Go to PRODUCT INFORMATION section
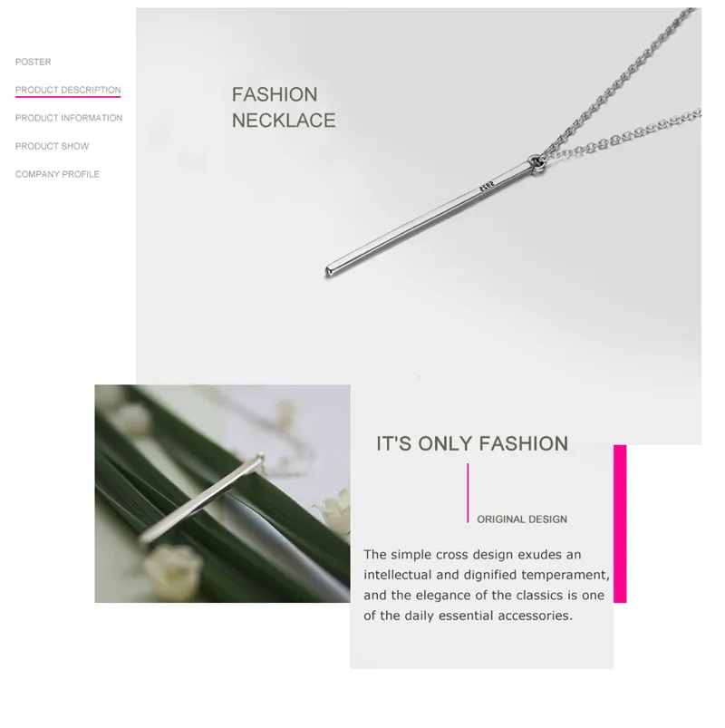The width and height of the screenshot is (725, 728). tap(69, 118)
